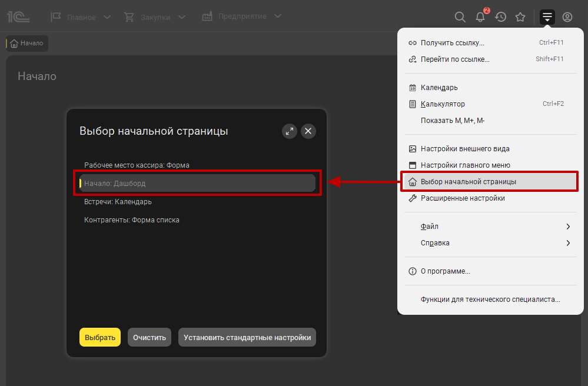Open notifications bell with badge
The width and height of the screenshot is (588, 386).
coord(481,16)
